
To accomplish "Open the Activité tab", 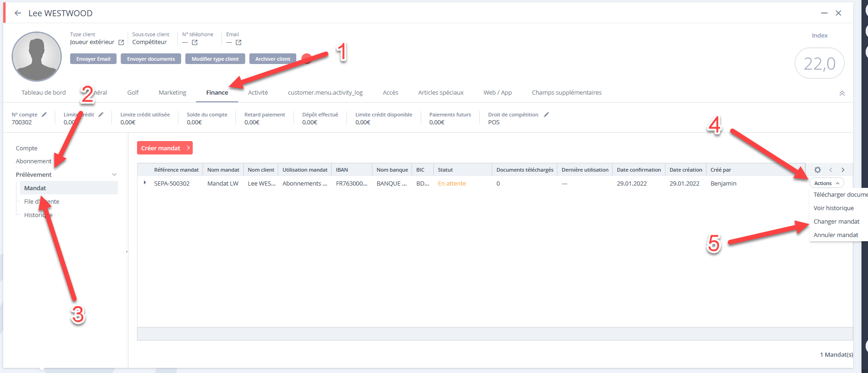I will click(x=258, y=92).
